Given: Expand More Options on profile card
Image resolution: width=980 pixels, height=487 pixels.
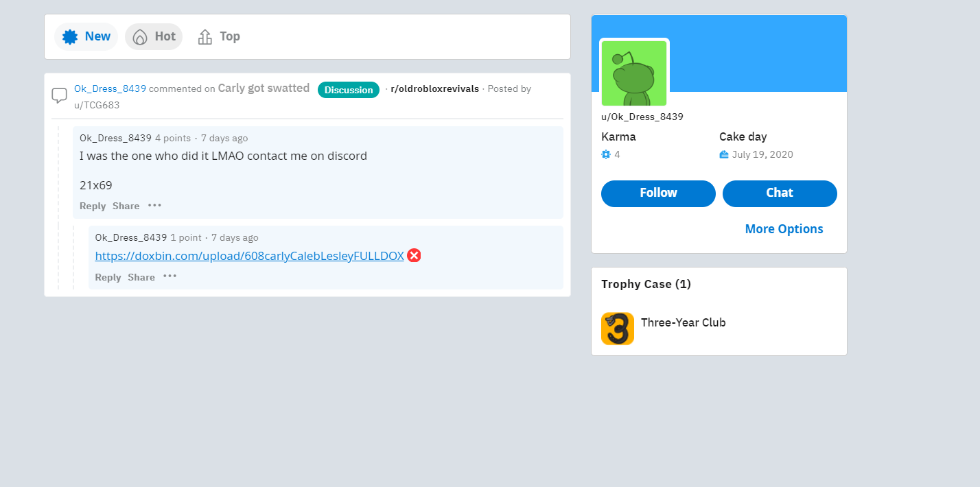Looking at the screenshot, I should pos(784,229).
